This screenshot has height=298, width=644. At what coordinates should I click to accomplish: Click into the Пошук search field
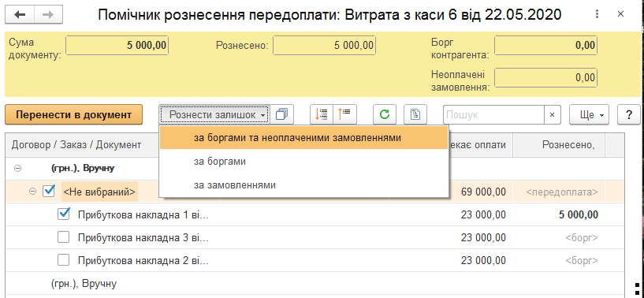[x=493, y=114]
